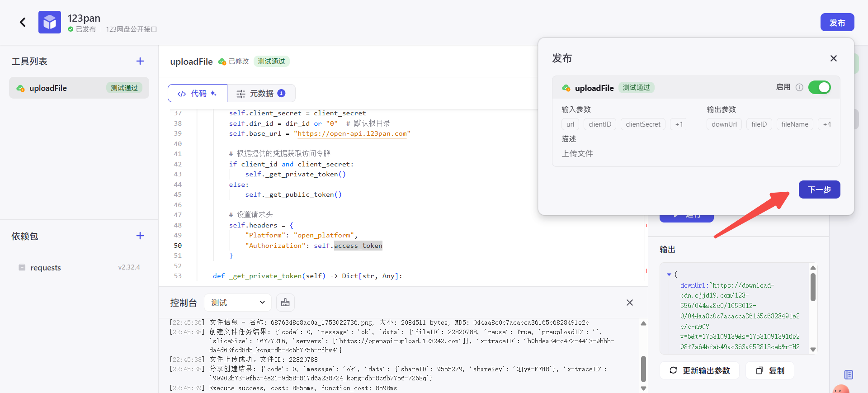Click the 测试通过 badge in the publish dialog
Viewport: 868px width, 393px height.
coord(636,87)
